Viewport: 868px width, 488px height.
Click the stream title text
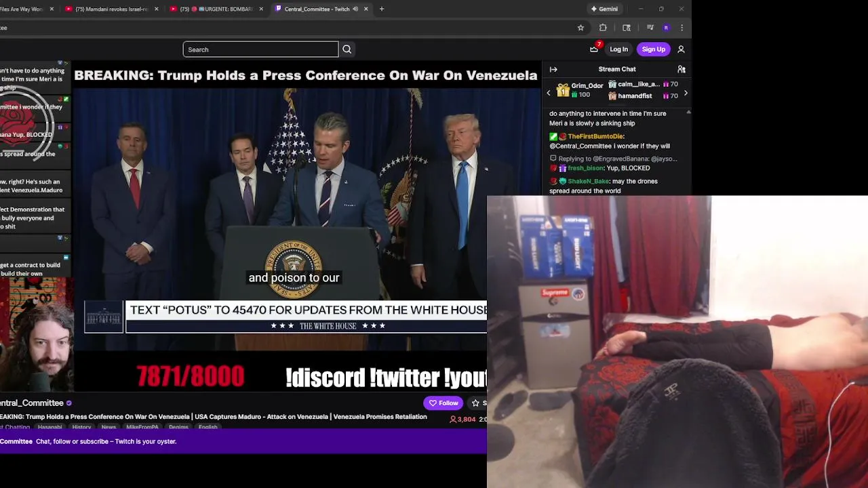pyautogui.click(x=213, y=417)
